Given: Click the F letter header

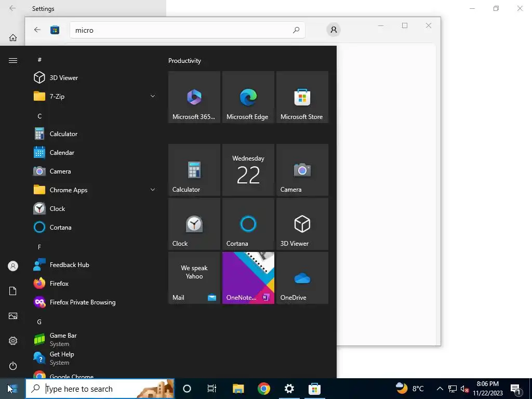Looking at the screenshot, I should tap(39, 247).
